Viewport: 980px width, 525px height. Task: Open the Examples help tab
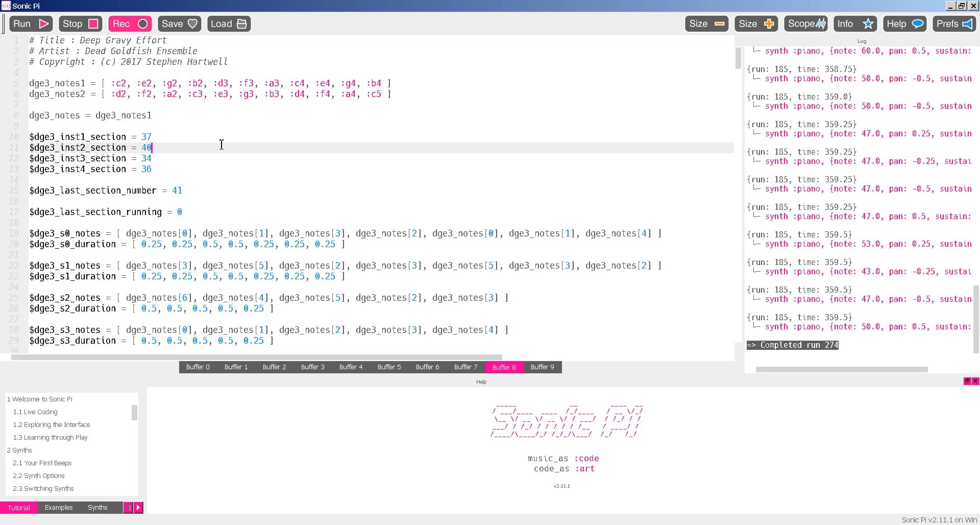click(x=59, y=508)
